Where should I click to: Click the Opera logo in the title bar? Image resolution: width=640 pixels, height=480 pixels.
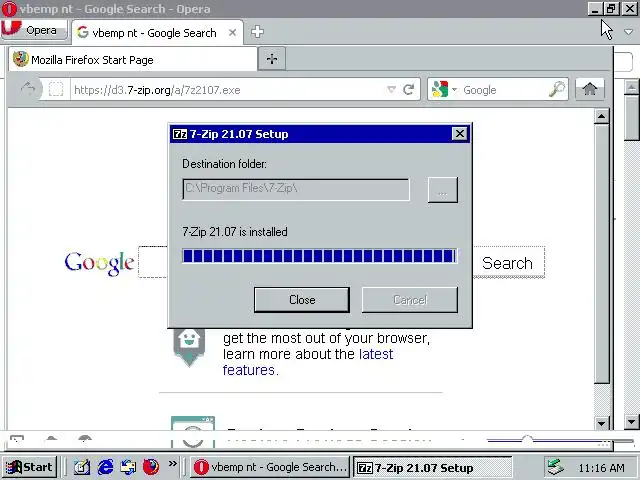click(x=9, y=9)
